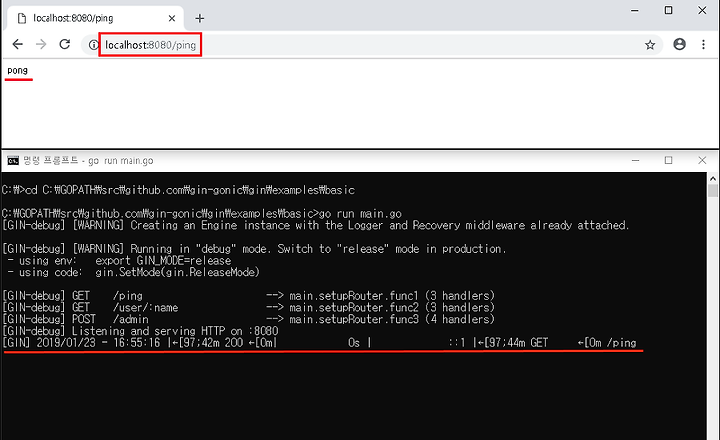This screenshot has width=720, height=440.
Task: Open a new browser tab
Action: coord(199,18)
